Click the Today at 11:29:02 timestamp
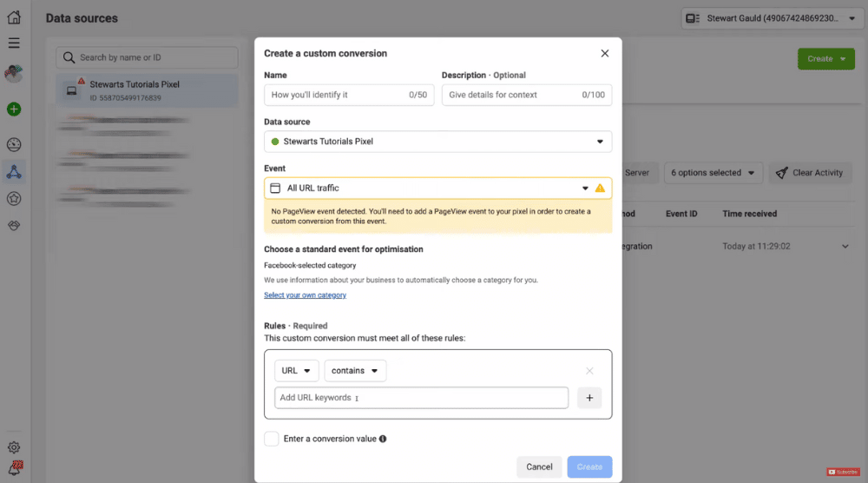This screenshot has width=868, height=483. coord(756,247)
